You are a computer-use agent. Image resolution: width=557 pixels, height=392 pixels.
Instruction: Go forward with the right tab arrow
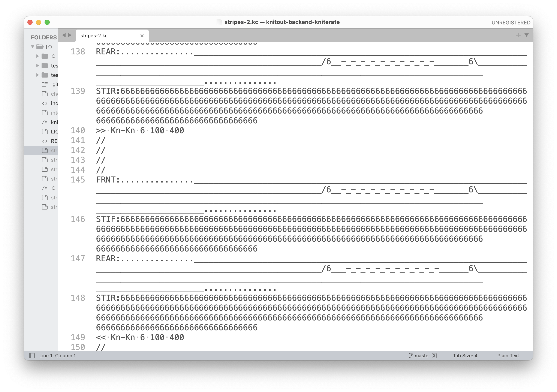coord(70,35)
